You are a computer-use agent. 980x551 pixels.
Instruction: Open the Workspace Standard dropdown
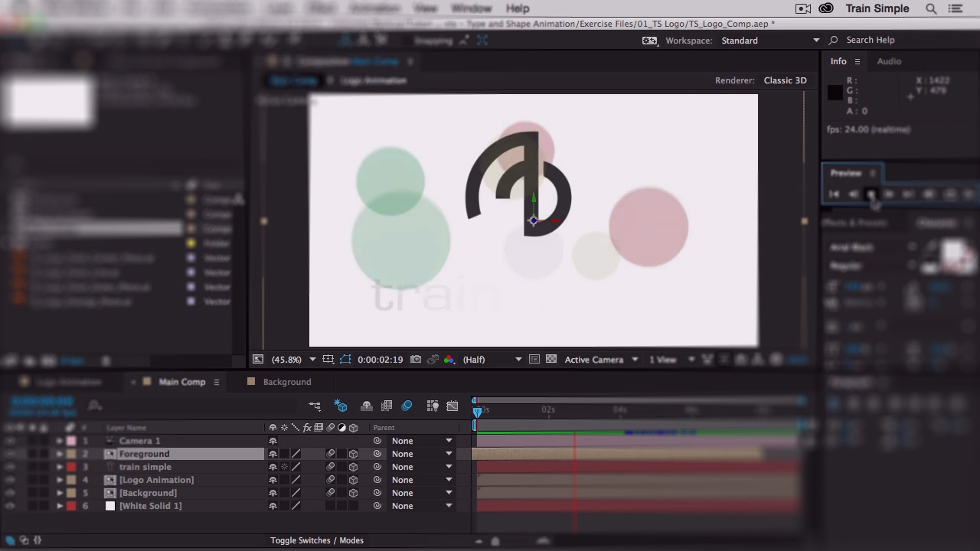click(x=769, y=41)
